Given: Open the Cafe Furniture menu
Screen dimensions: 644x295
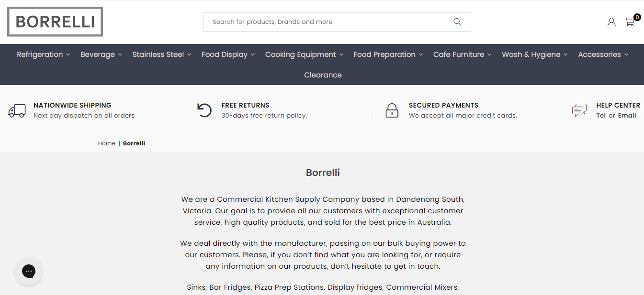Looking at the screenshot, I should (462, 55).
